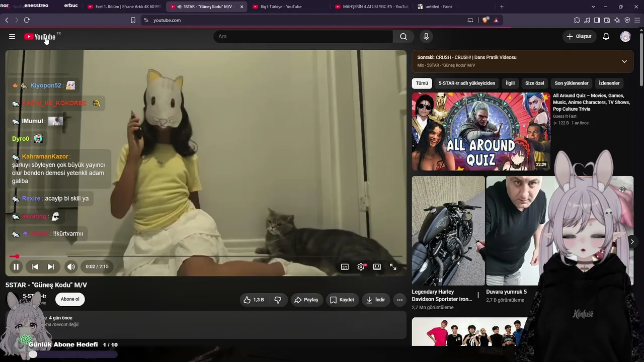The height and width of the screenshot is (362, 644).
Task: Select the İlgili filter chip
Action: click(x=510, y=83)
